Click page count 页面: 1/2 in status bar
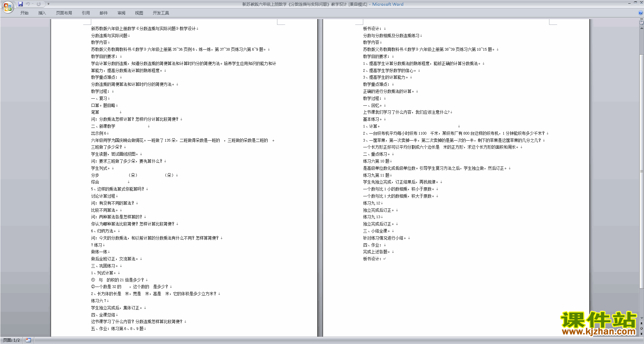The height and width of the screenshot is (344, 644). [x=11, y=340]
